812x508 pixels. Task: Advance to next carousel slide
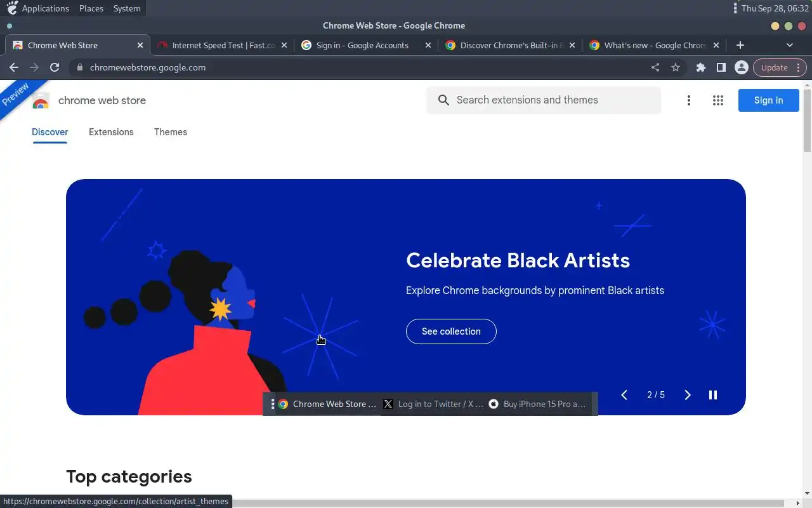click(x=688, y=395)
